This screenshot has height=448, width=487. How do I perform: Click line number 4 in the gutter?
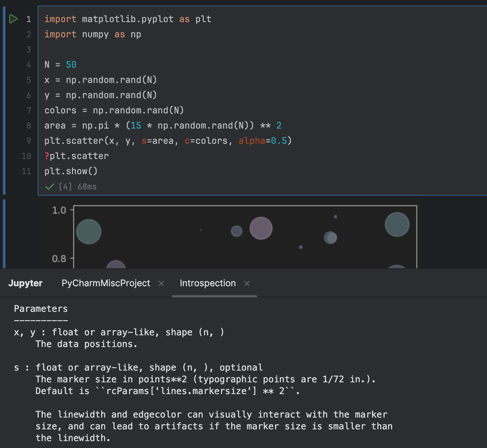pos(29,65)
